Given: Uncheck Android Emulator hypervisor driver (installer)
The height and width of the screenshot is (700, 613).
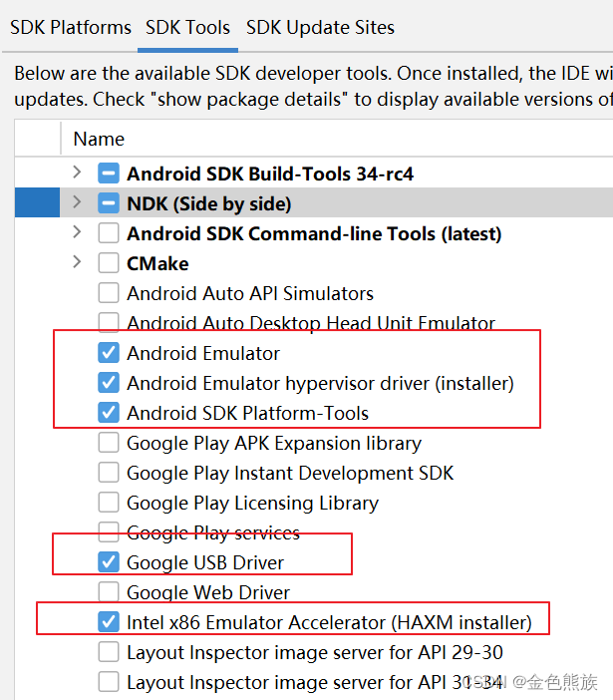Looking at the screenshot, I should click(x=109, y=383).
